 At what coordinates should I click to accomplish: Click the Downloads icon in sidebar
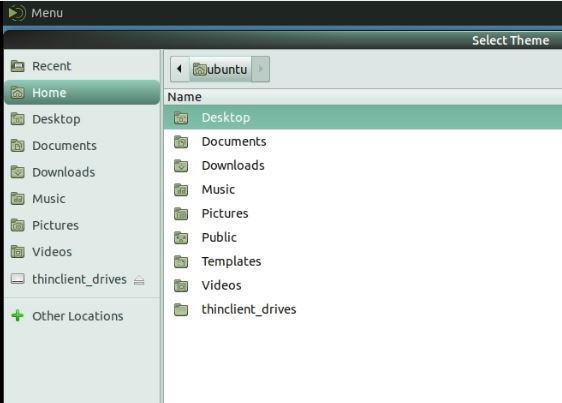(18, 172)
